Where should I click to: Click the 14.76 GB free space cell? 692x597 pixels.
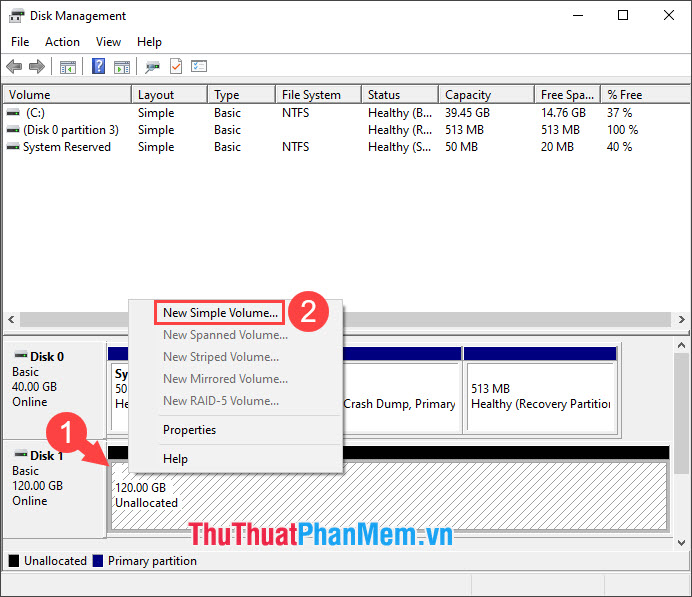tap(563, 113)
